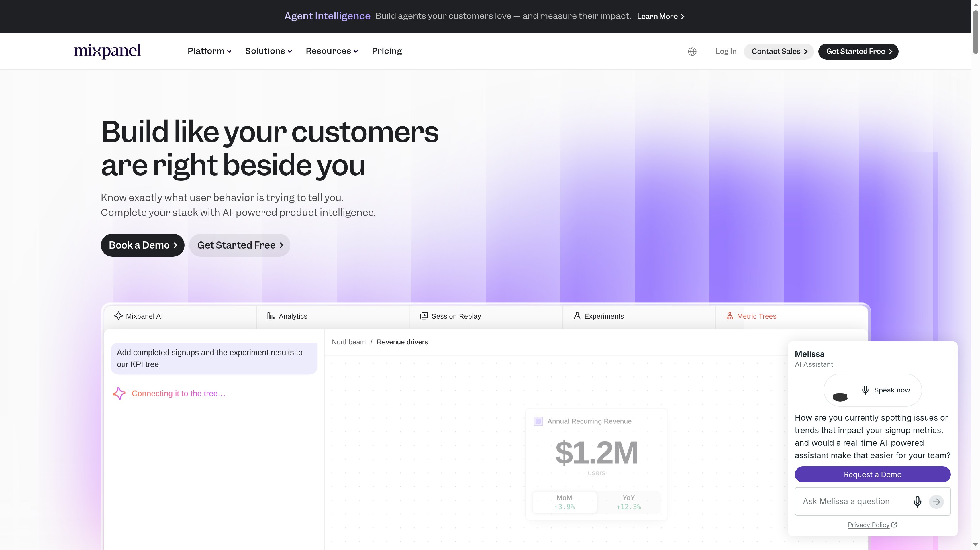This screenshot has width=980, height=550.
Task: Click the hero Get Started Free button
Action: click(x=240, y=245)
